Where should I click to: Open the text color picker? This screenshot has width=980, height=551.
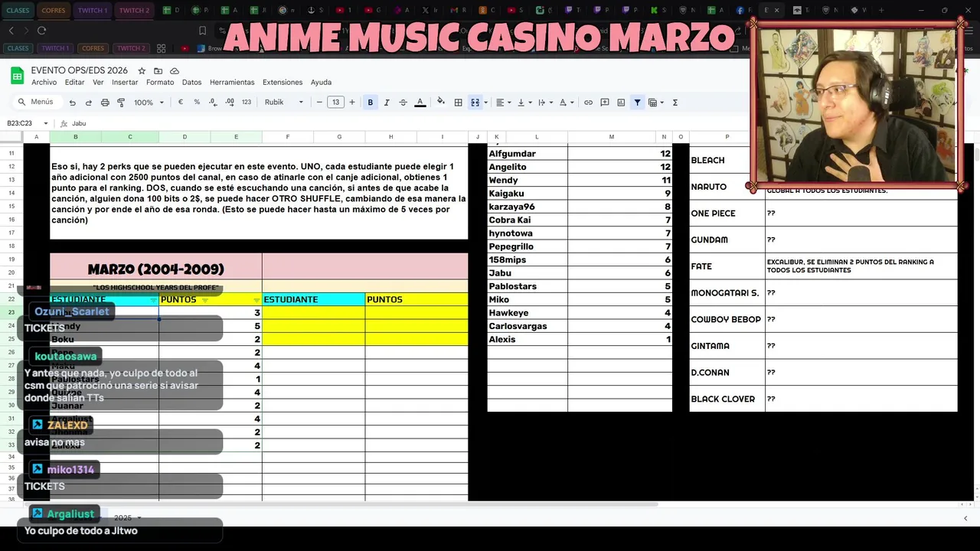pyautogui.click(x=420, y=103)
